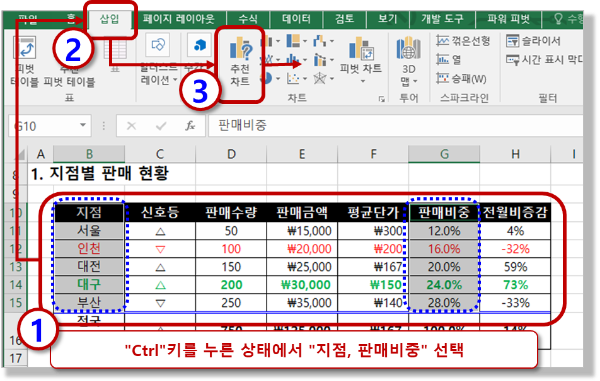
Task: Insert a 꺾은선형 sparkline
Action: pyautogui.click(x=463, y=41)
